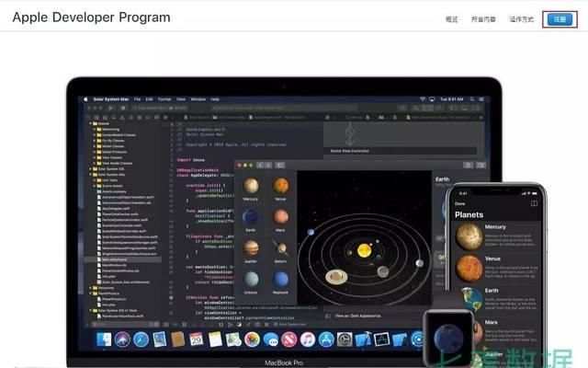The width and height of the screenshot is (588, 368).
Task: Select the Earth planet icon in grid
Action: pos(253,217)
